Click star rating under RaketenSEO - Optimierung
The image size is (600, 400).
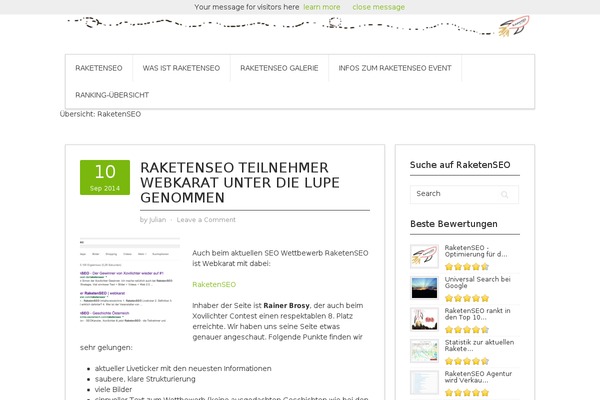tap(467, 266)
